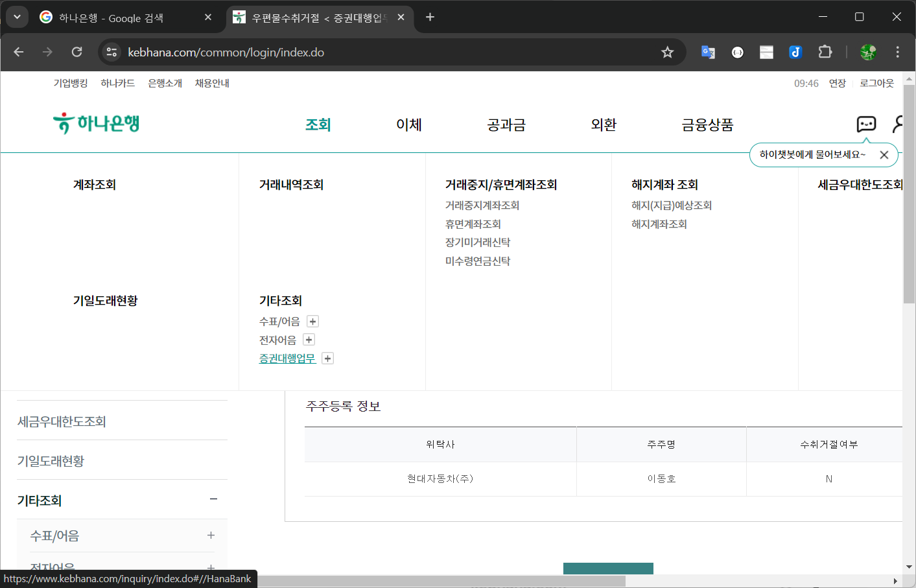Expand 수표/어음 in the mega menu

(312, 322)
